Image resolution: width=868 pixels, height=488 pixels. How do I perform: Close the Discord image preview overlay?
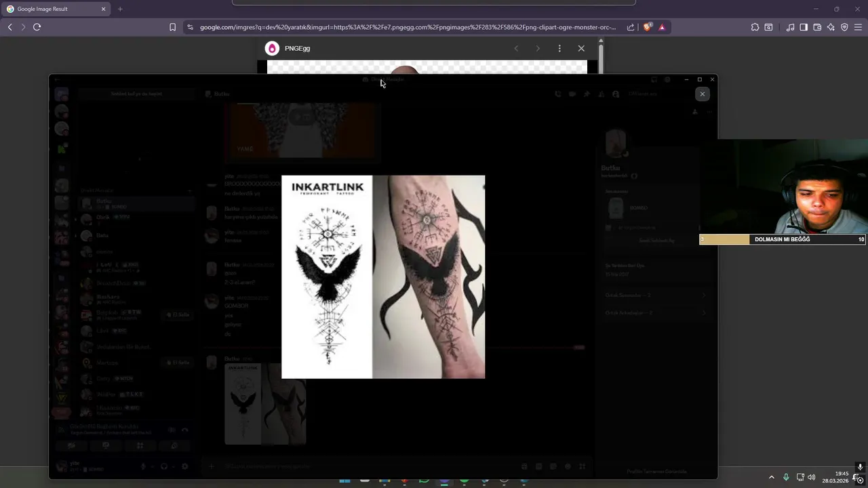tap(703, 94)
